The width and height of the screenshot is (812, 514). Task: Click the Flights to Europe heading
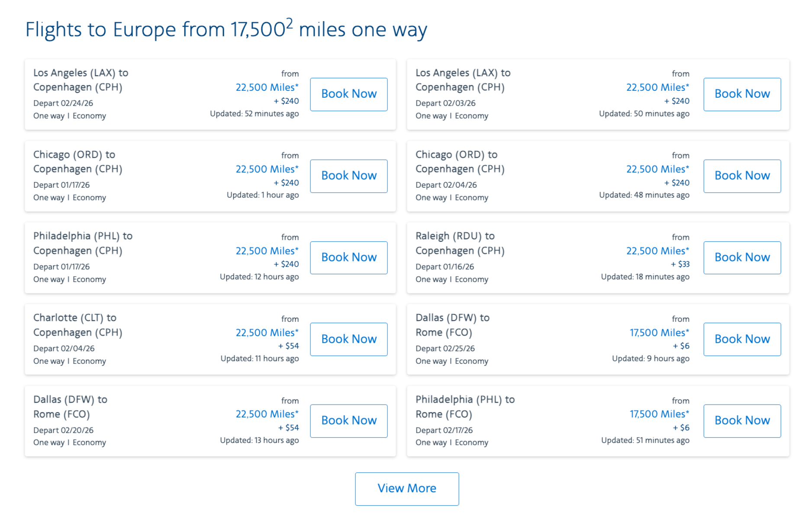click(226, 30)
